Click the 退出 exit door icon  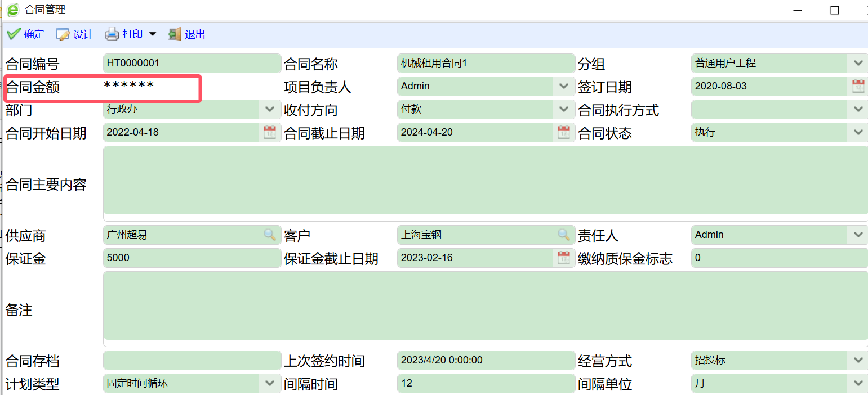click(x=173, y=34)
